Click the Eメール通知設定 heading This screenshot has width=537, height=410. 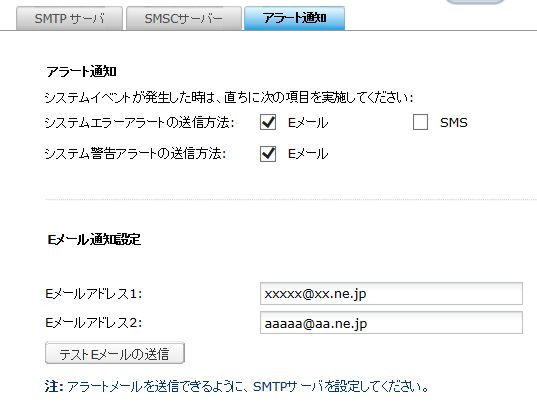(x=94, y=239)
